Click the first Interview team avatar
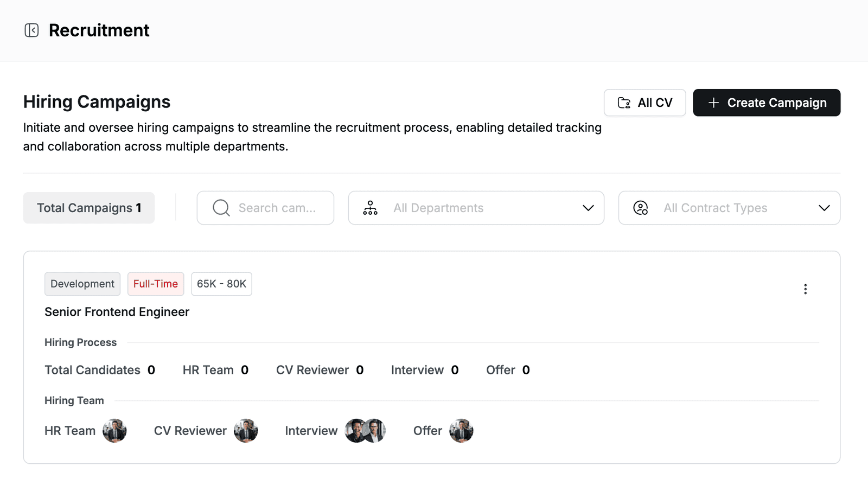The image size is (868, 479). pyautogui.click(x=355, y=431)
